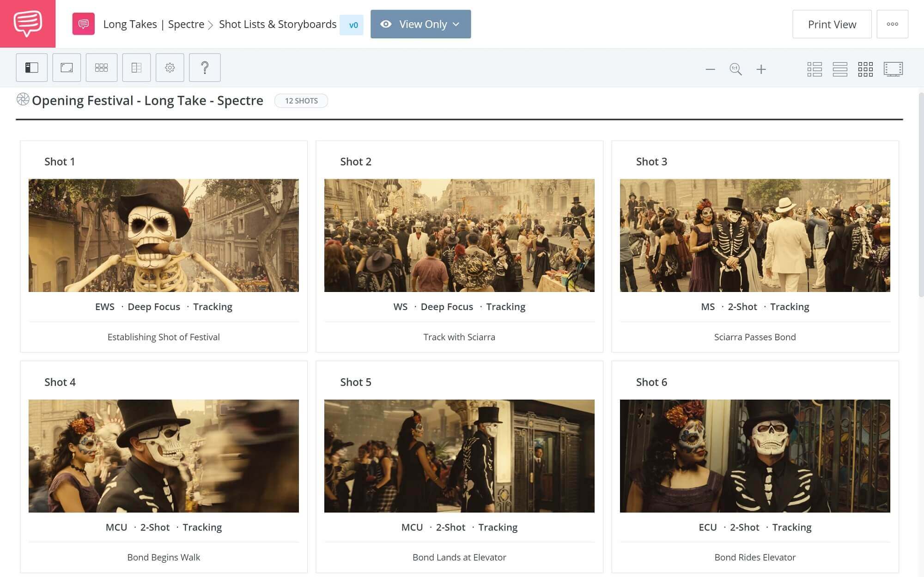This screenshot has height=577, width=924.
Task: Open Shot 2 festival crowd thumbnail
Action: pos(459,235)
